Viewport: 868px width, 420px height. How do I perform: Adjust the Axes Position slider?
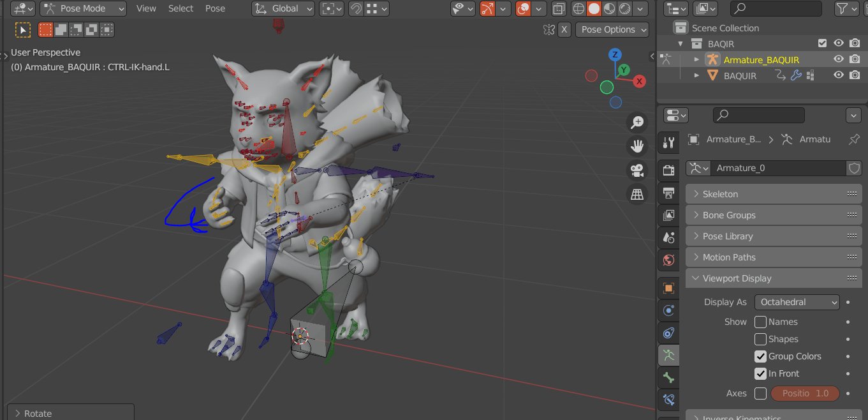[x=805, y=393]
